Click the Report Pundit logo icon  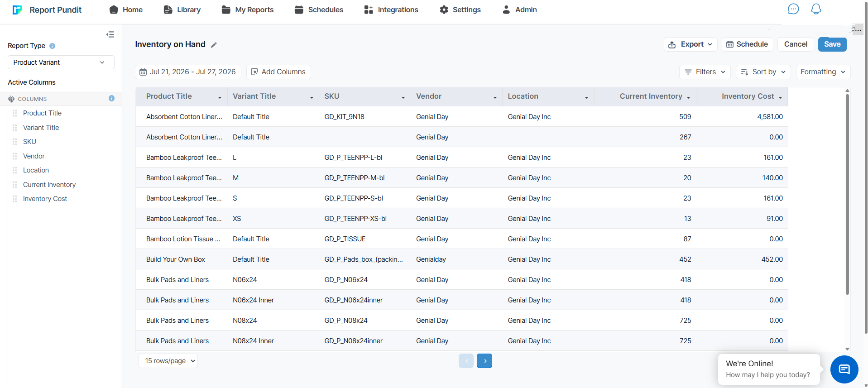17,10
